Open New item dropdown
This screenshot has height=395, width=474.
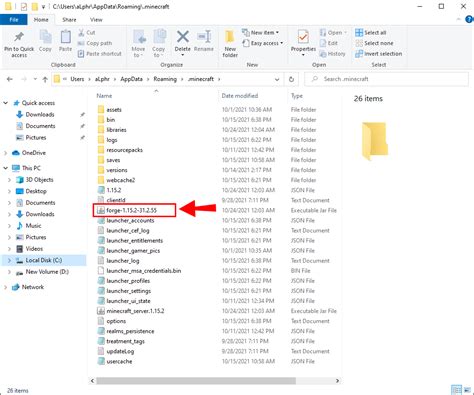pos(260,33)
